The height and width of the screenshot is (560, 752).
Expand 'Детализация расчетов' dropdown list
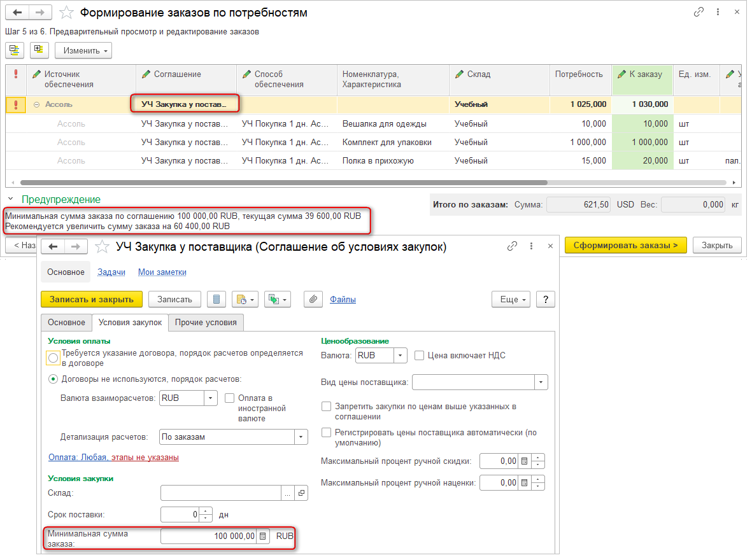301,437
